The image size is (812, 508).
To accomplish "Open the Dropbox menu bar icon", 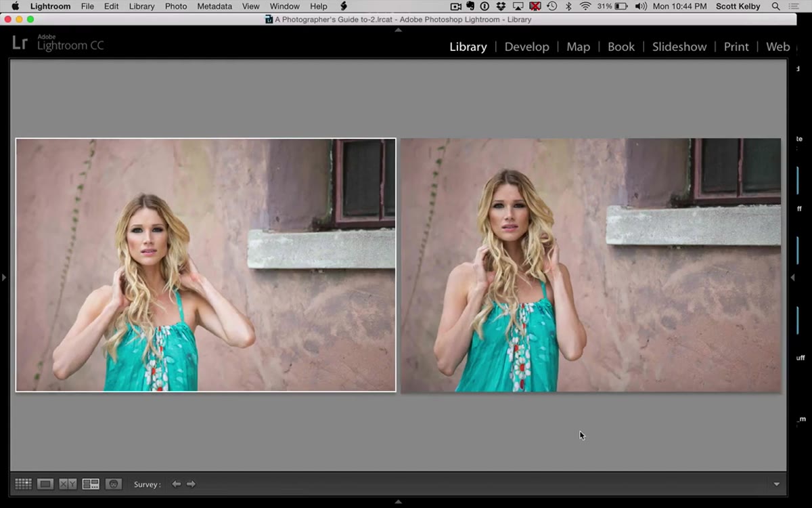I will pos(501,6).
